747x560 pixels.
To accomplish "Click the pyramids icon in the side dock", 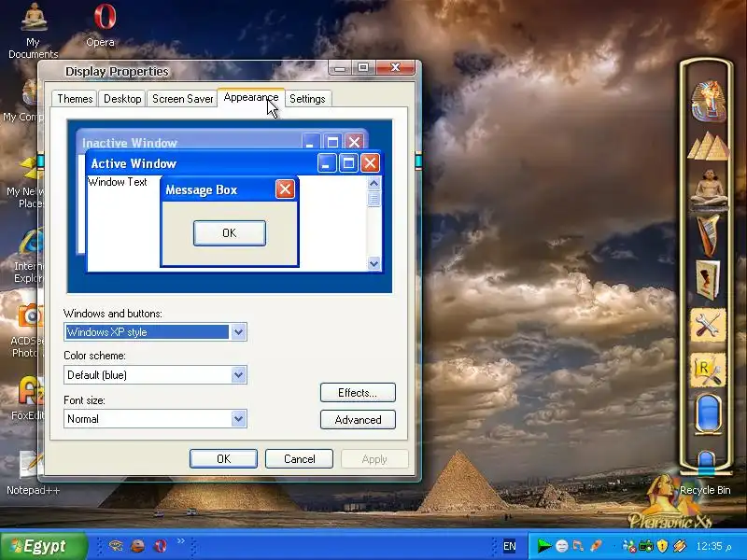I will click(708, 147).
